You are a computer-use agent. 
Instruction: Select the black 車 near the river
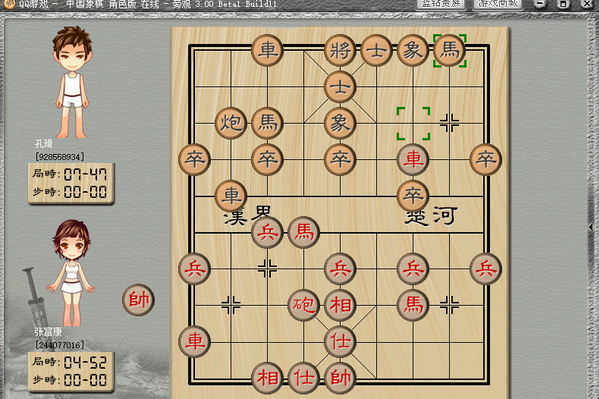pyautogui.click(x=231, y=196)
